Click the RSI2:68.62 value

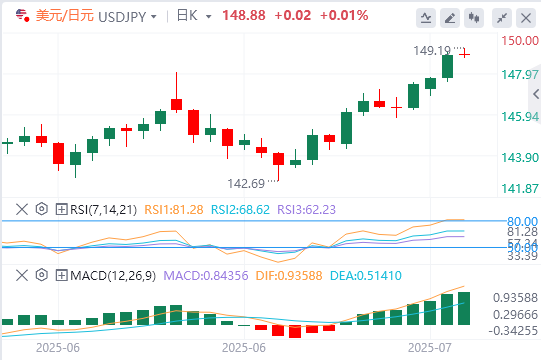pos(240,210)
